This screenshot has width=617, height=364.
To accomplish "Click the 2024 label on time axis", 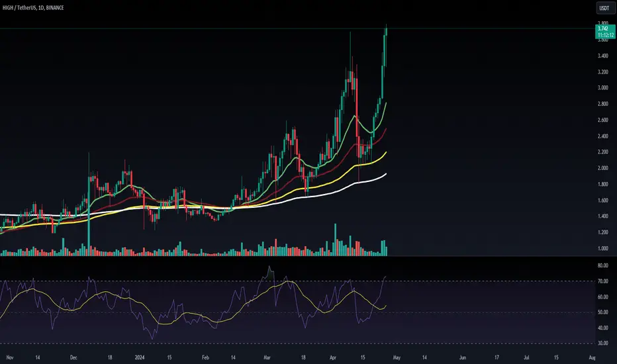I will (x=140, y=357).
